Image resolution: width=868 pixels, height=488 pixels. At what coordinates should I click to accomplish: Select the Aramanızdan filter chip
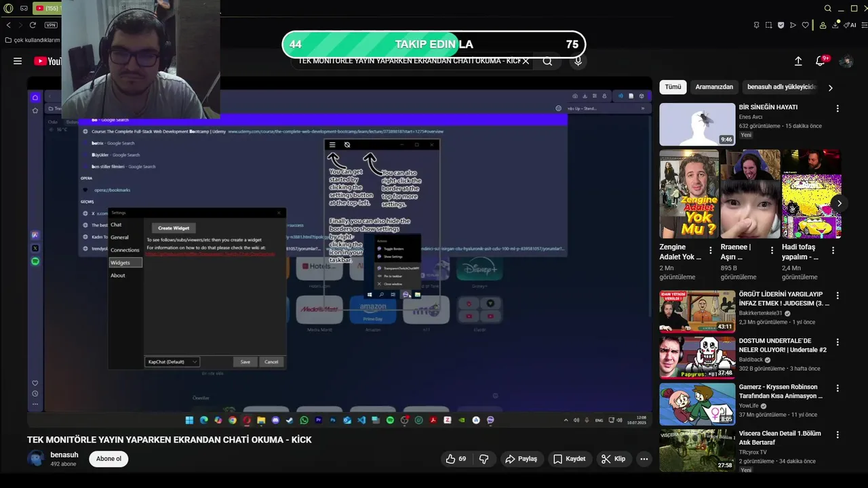coord(714,87)
